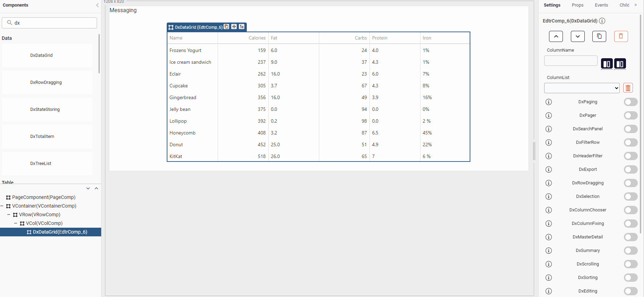
Task: Click the search magnifier icon in Components
Action: [x=9, y=23]
